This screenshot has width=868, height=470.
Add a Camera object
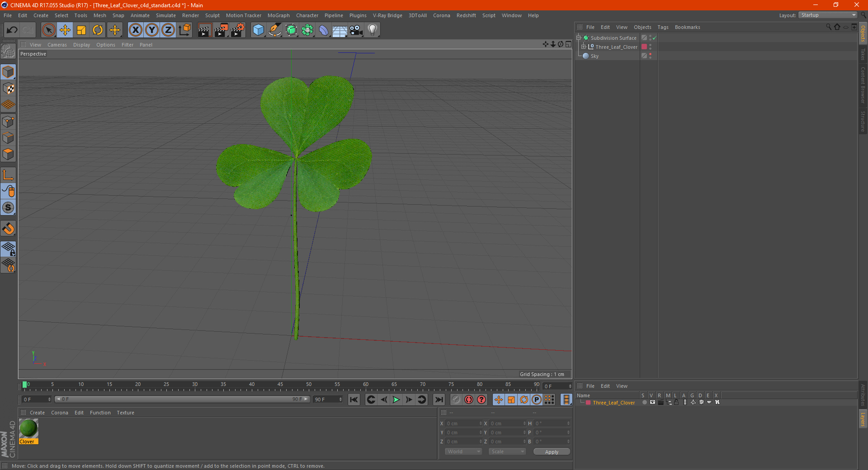tap(356, 30)
